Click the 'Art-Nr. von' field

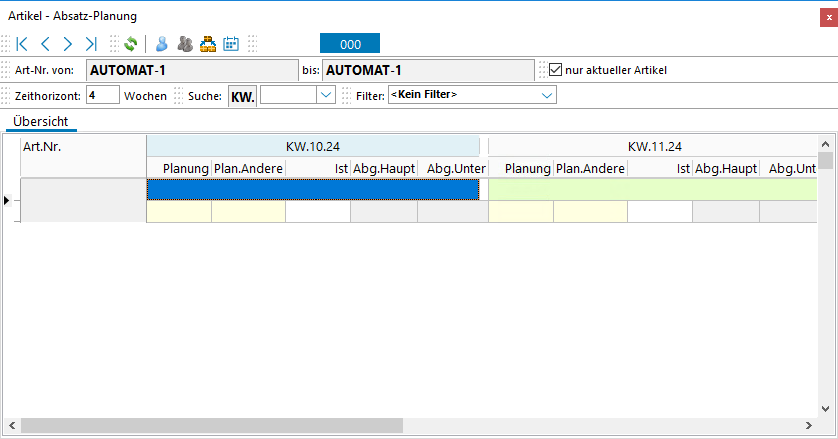(191, 70)
